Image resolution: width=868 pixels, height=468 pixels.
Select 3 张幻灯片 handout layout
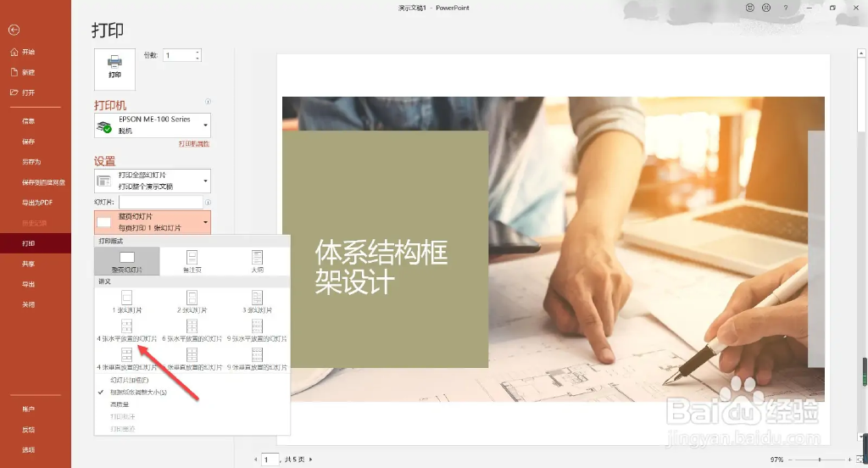tap(257, 302)
